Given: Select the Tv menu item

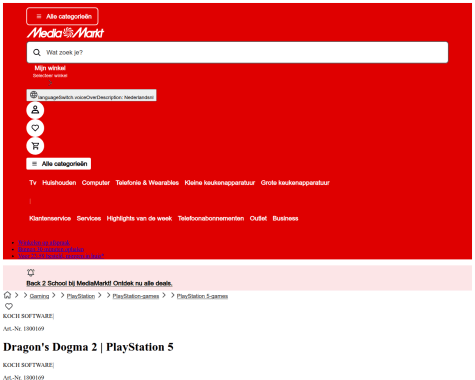Looking at the screenshot, I should [33, 183].
